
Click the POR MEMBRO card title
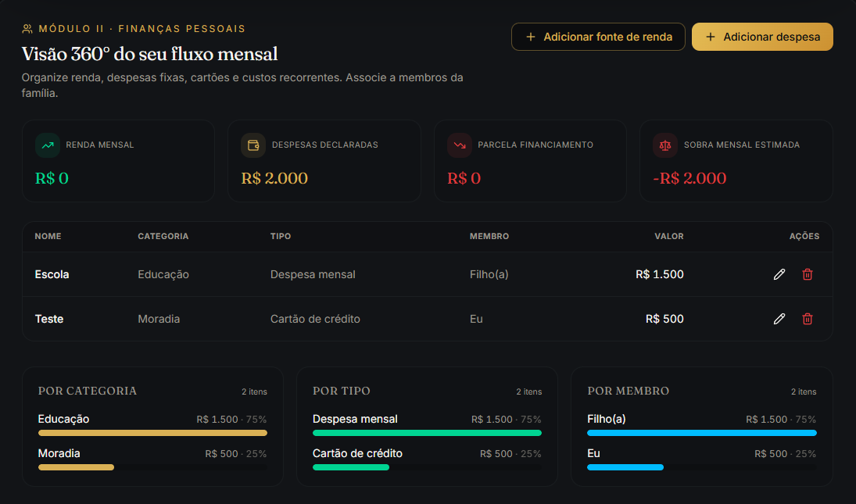(x=628, y=391)
